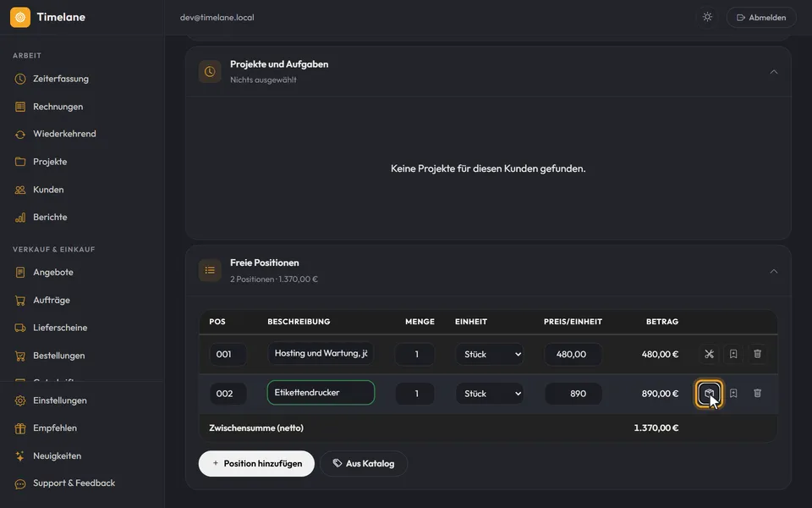This screenshot has width=812, height=508.
Task: Click the tools type icon in row 001
Action: click(709, 354)
